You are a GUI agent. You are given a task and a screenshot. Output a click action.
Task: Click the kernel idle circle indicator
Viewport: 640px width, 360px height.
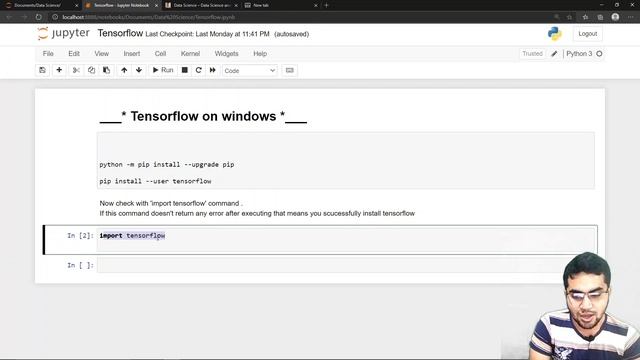599,53
